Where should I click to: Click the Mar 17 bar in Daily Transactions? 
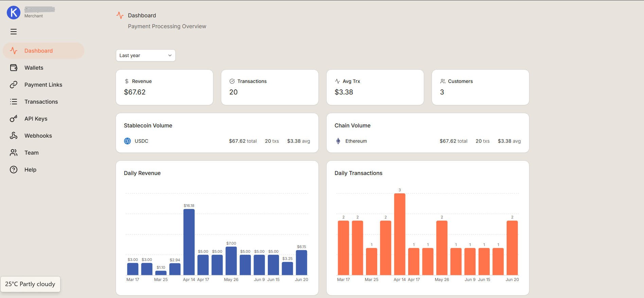tap(343, 248)
